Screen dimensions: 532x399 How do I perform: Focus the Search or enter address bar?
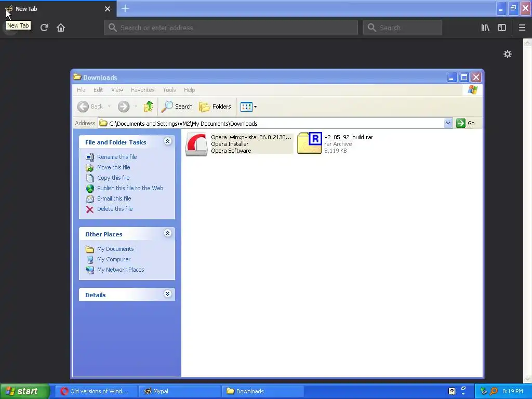tap(231, 28)
